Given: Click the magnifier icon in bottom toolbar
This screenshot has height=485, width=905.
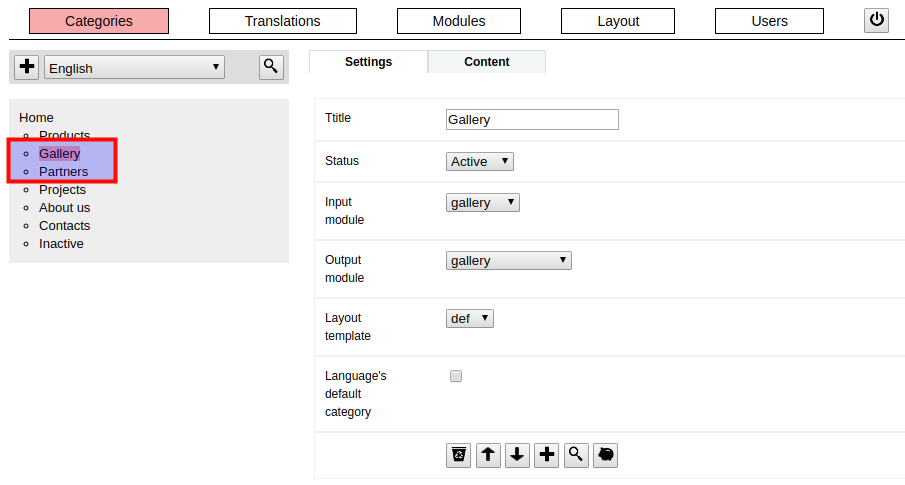Looking at the screenshot, I should 576,455.
